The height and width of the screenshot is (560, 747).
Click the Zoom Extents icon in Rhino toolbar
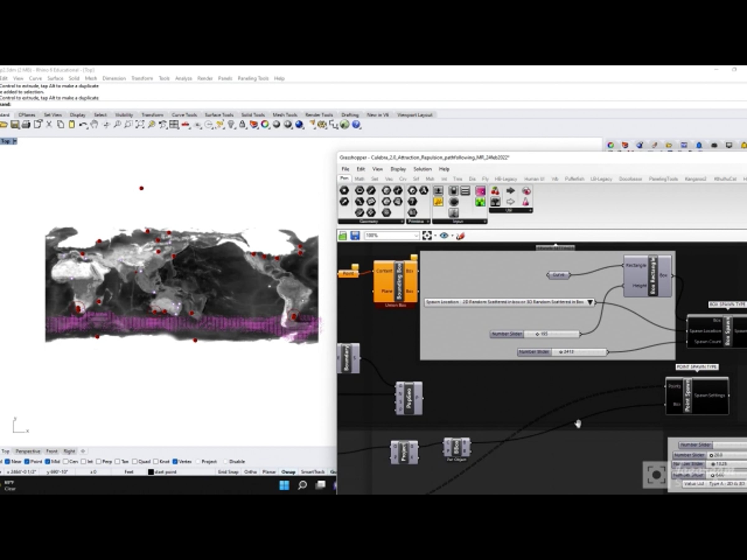[139, 124]
